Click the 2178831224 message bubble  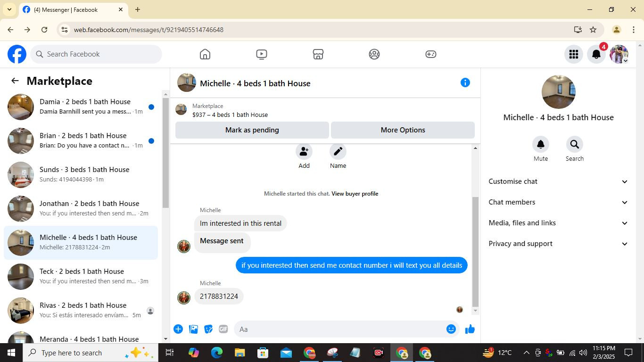pos(219,296)
